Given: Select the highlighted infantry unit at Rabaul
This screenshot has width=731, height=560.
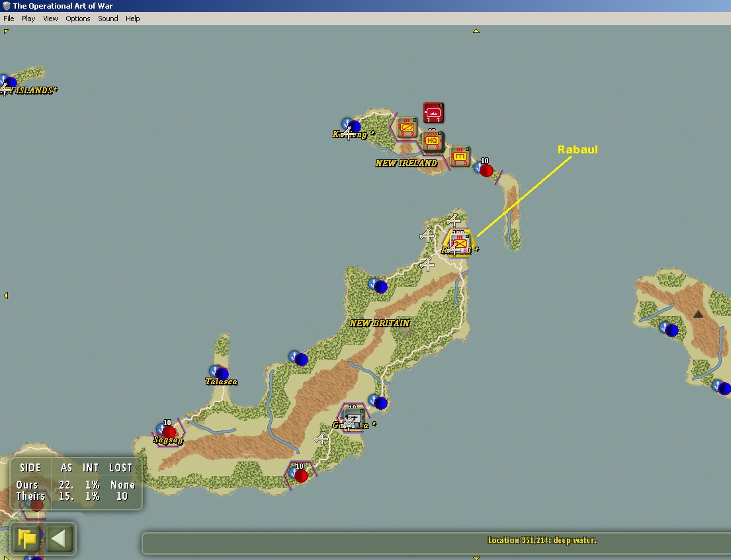Looking at the screenshot, I should (x=459, y=243).
